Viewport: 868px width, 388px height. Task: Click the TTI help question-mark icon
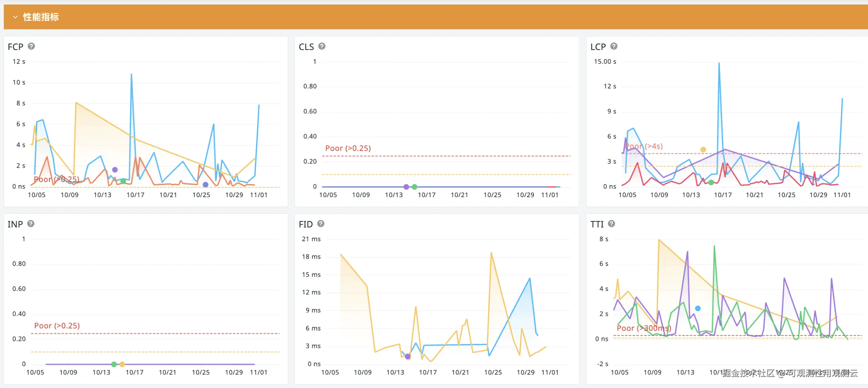[612, 224]
